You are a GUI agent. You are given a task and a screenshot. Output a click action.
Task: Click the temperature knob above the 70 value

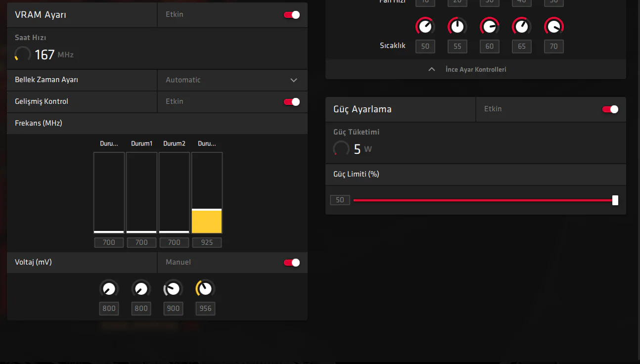coord(553,26)
